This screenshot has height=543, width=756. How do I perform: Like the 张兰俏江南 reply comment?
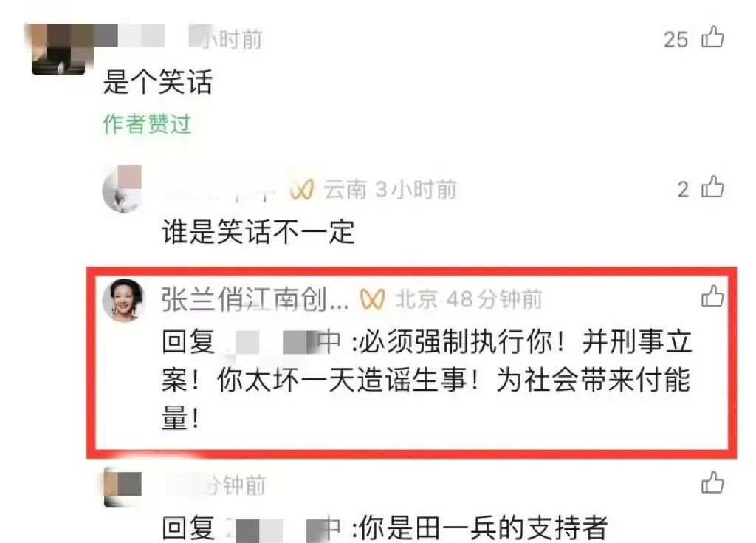(x=712, y=296)
